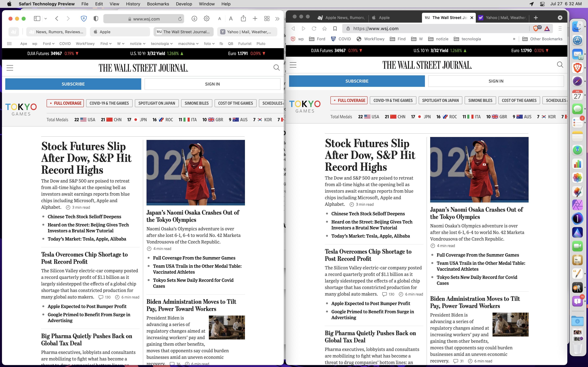This screenshot has height=367, width=588.
Task: Open the WSJ search magnifier in Safari
Action: pos(276,68)
